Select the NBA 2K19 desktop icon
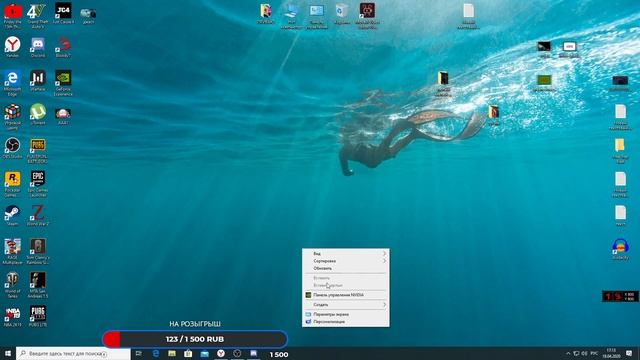 (12, 317)
